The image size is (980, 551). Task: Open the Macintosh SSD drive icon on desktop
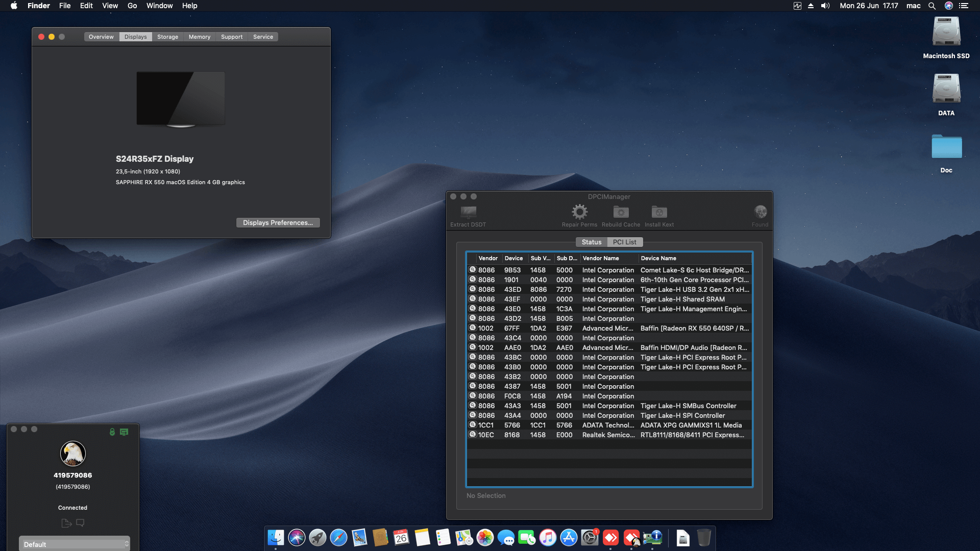pyautogui.click(x=946, y=32)
